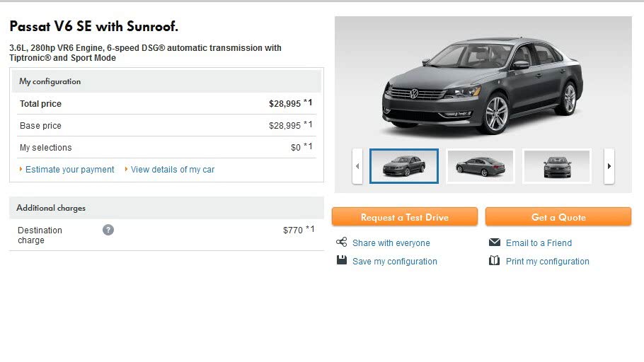Screen dimensions: 644x362
Task: Open Estimate your payment link
Action: [x=70, y=170]
